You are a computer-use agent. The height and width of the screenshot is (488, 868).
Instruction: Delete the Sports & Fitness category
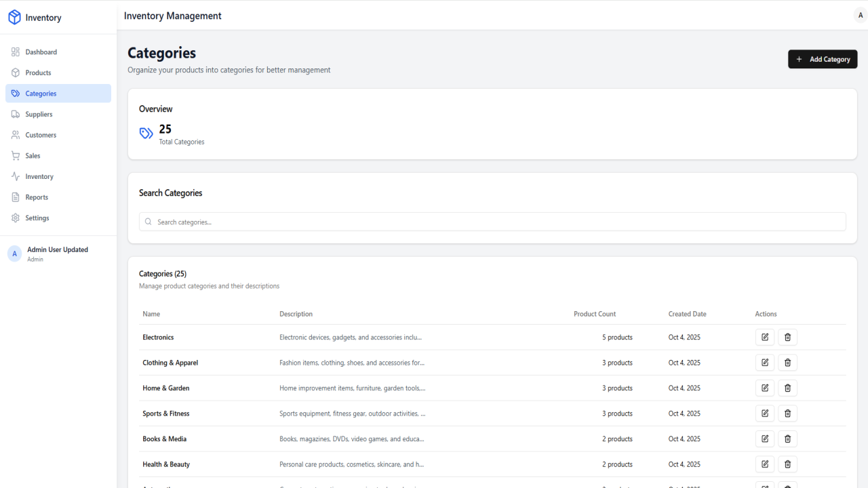pyautogui.click(x=787, y=413)
